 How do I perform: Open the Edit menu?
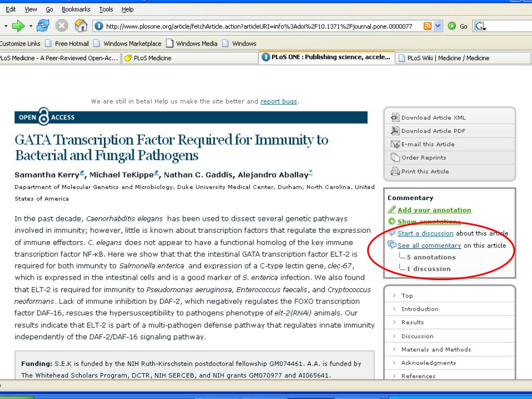coord(10,9)
